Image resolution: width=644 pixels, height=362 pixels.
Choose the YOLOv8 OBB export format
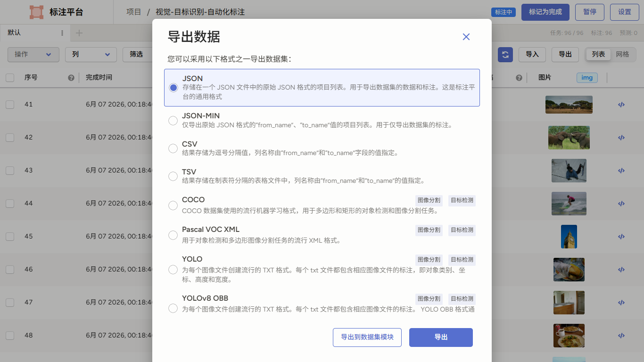[173, 309]
